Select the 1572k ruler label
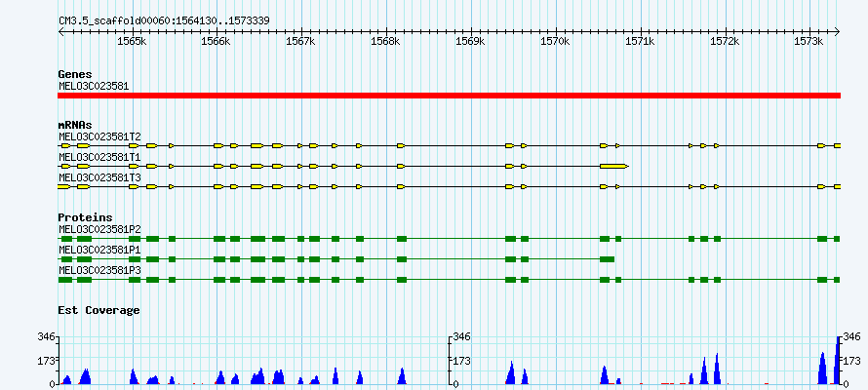Screen dimensions: 868x390 tap(726, 42)
